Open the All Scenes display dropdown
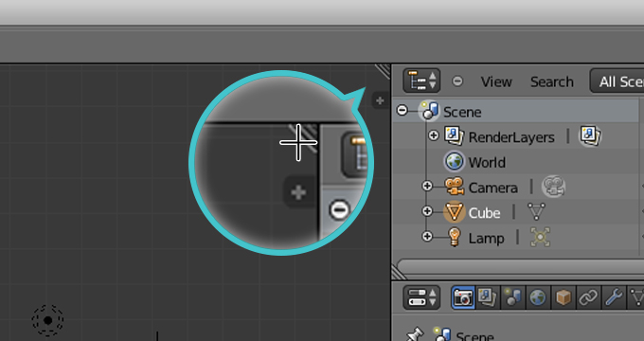Viewport: 644px width, 341px height. tap(617, 81)
